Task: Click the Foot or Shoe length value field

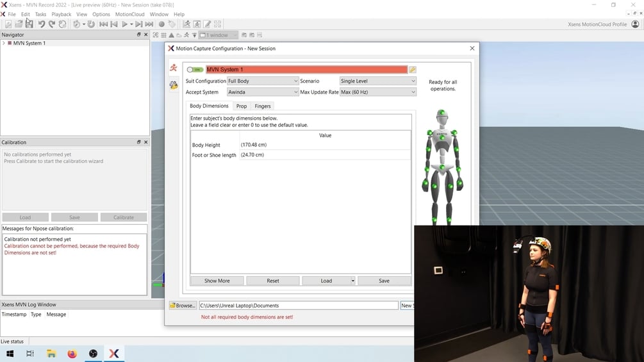Action: pos(325,155)
